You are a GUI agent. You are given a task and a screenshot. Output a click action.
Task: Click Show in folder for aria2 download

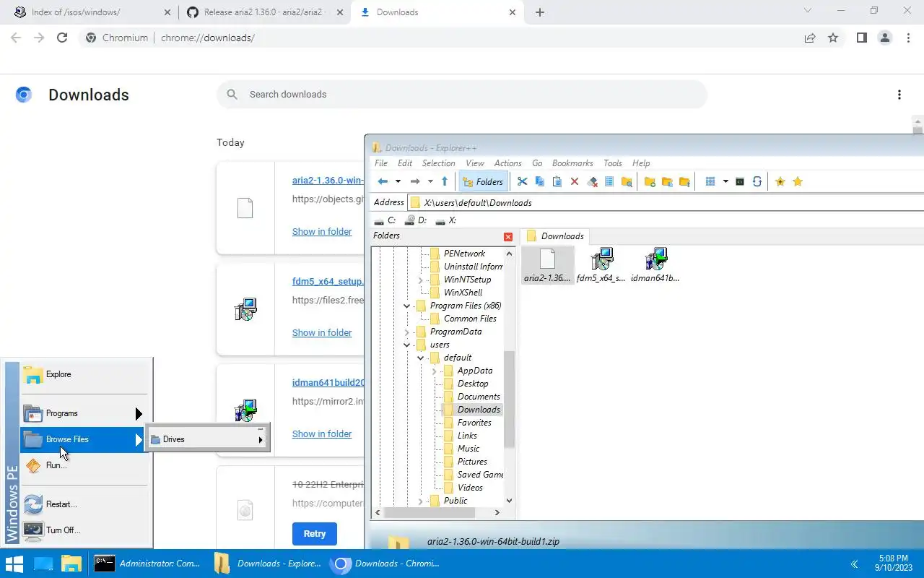322,231
